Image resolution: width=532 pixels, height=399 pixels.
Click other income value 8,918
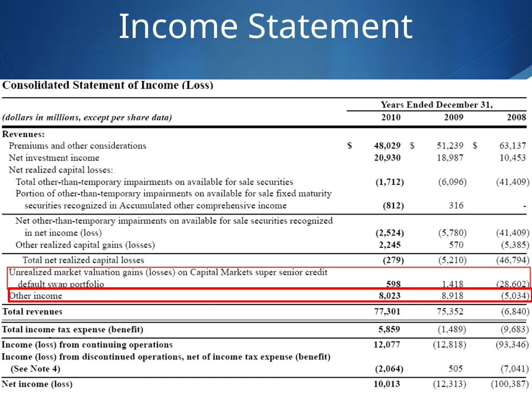[453, 296]
